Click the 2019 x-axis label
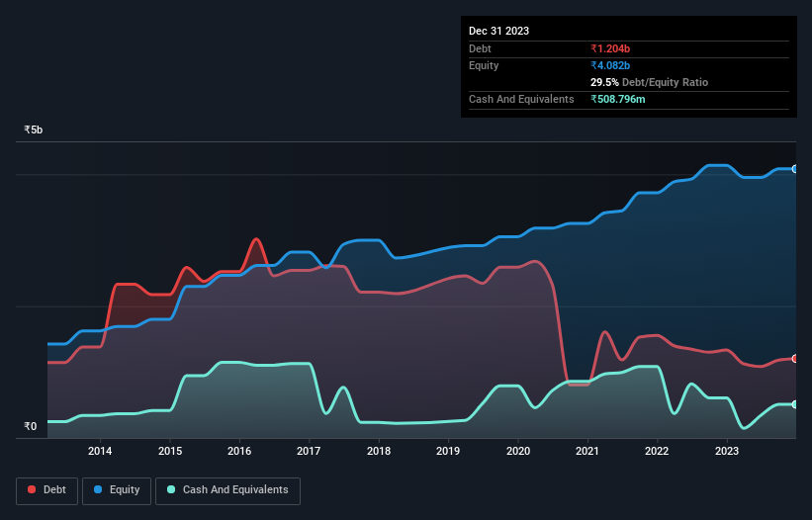The height and width of the screenshot is (520, 812). pyautogui.click(x=448, y=451)
